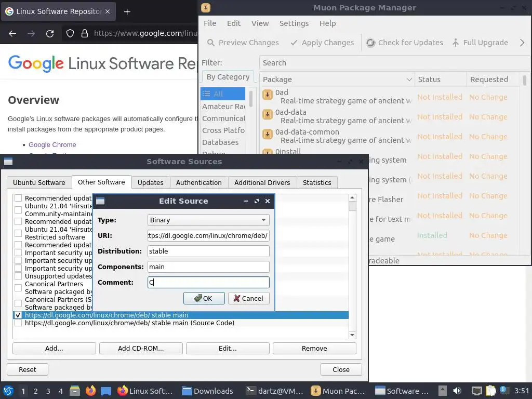Click the Software Sources window menu icon
The width and height of the screenshot is (532, 399).
pyautogui.click(x=8, y=162)
